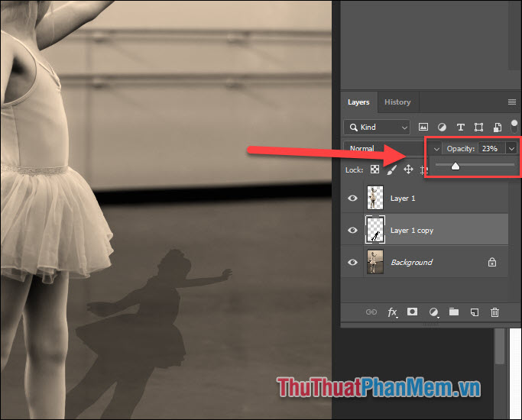
Task: Select Layer 1 thumbnail
Action: coord(375,198)
